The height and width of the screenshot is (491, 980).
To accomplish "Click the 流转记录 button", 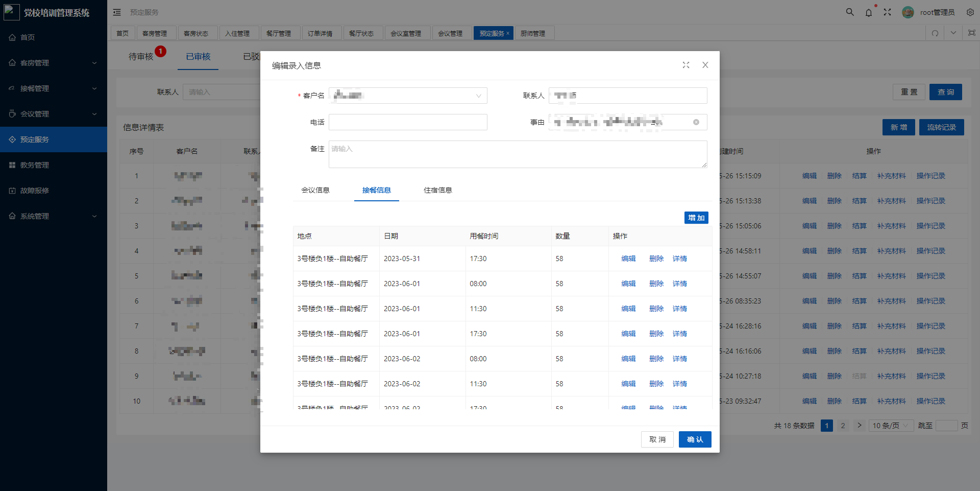I will pyautogui.click(x=942, y=127).
